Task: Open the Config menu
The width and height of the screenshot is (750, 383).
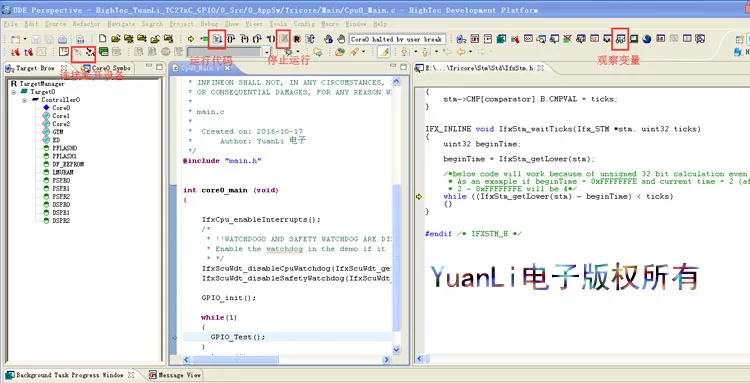Action: click(304, 24)
